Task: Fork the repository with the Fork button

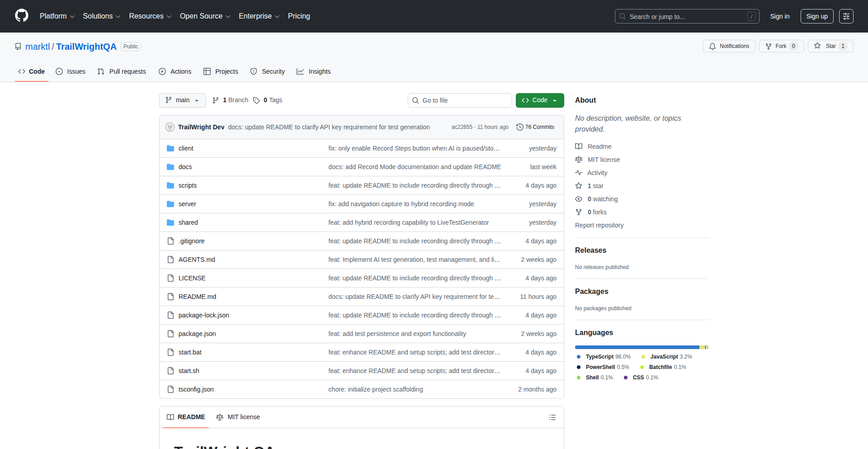Action: [x=781, y=46]
